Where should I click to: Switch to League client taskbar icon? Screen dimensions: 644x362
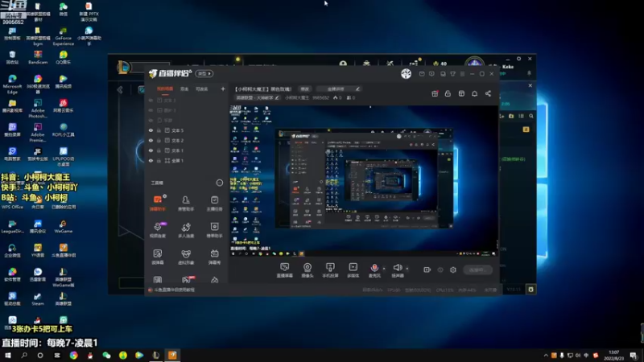155,355
